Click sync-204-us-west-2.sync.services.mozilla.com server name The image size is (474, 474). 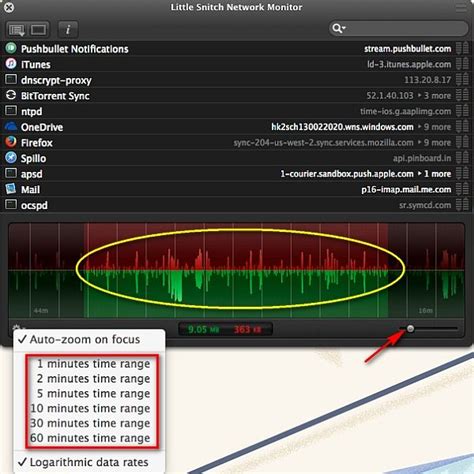point(323,143)
